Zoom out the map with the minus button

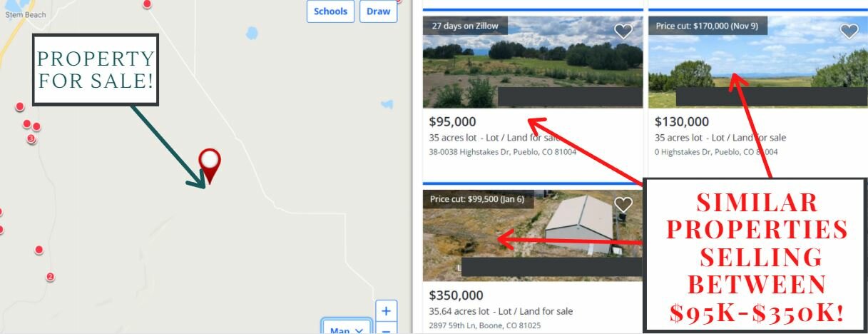click(x=386, y=329)
